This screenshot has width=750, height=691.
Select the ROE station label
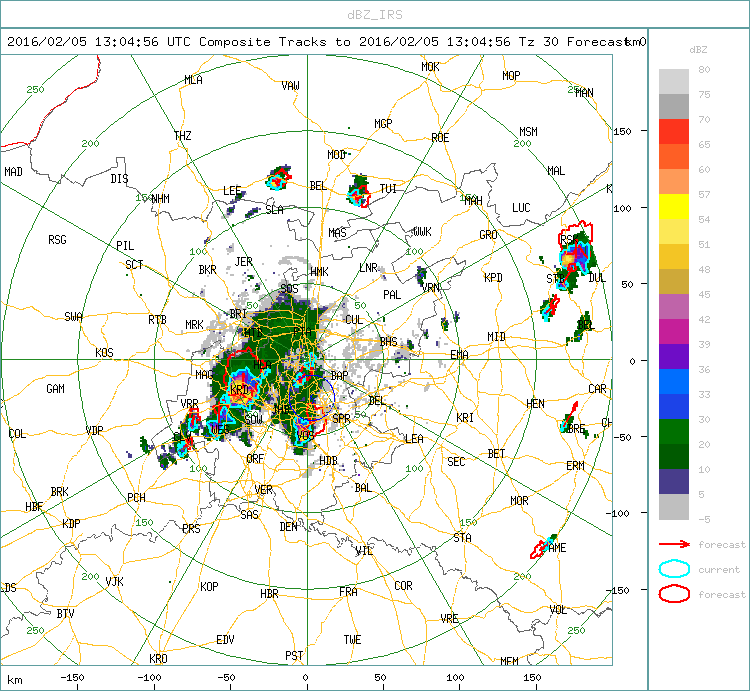[440, 138]
